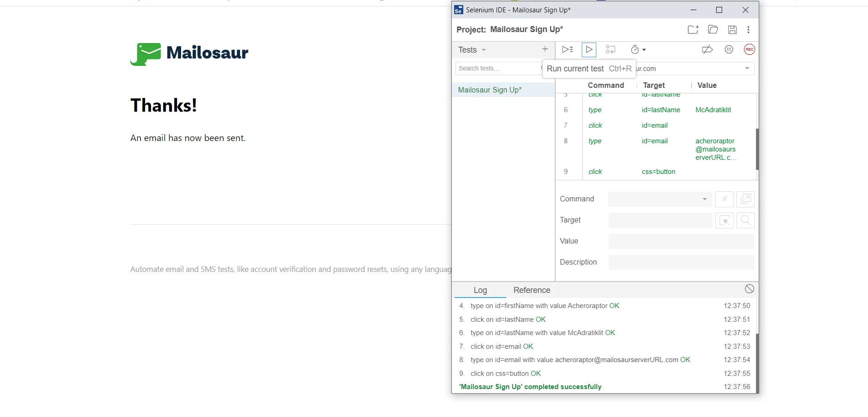This screenshot has width=868, height=417.
Task: Open the three-dot project options menu
Action: tap(749, 29)
